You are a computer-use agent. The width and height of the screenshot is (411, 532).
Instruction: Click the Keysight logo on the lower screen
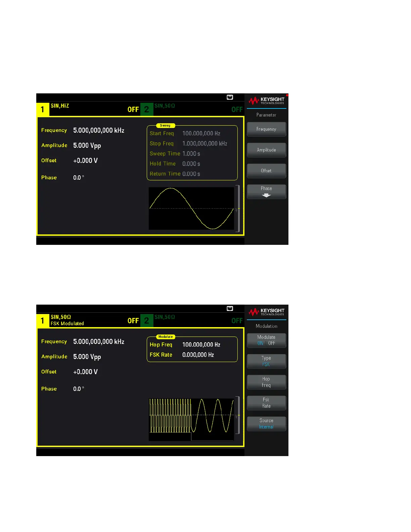point(267,312)
